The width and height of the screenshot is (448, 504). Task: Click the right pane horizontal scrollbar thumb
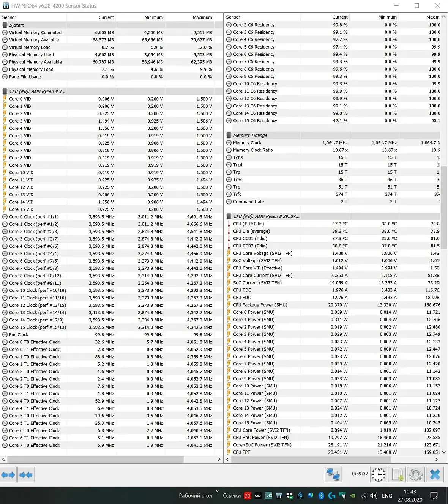tap(311, 460)
